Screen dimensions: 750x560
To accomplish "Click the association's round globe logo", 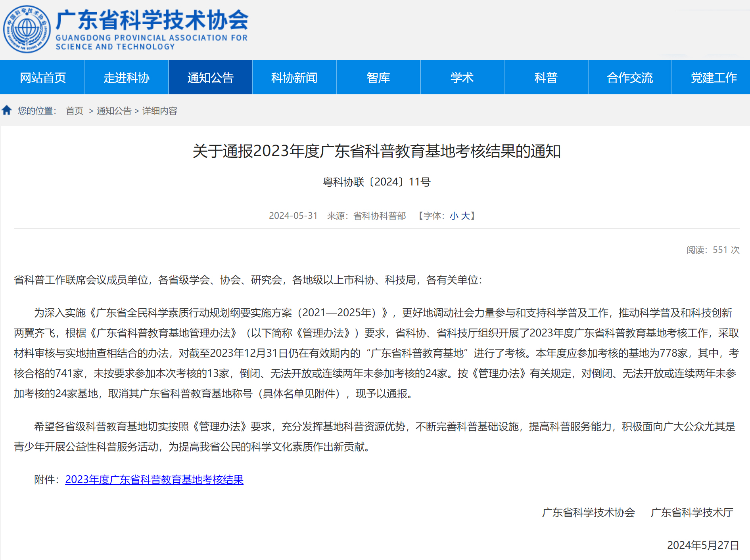I will pos(27,29).
